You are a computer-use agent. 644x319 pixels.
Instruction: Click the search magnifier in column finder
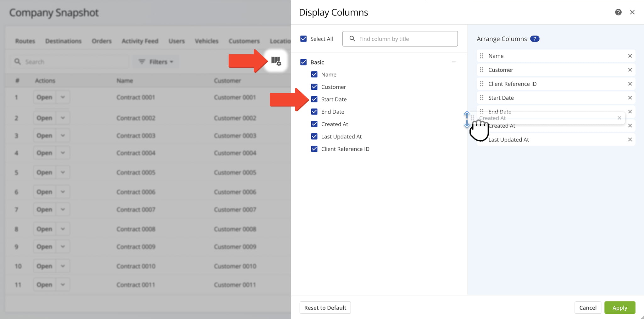coord(352,39)
